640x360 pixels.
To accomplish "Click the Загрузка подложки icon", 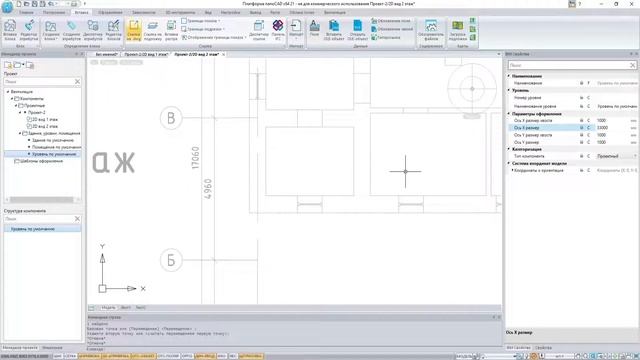I will 458,29.
